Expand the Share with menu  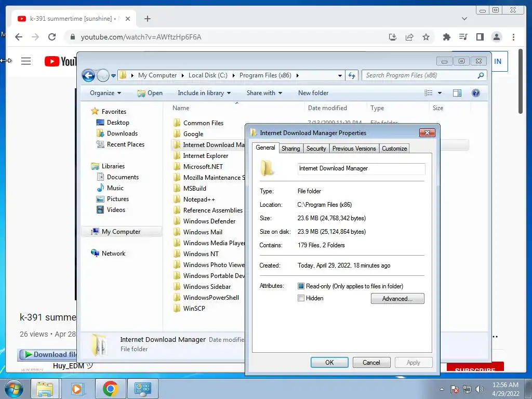tap(264, 93)
